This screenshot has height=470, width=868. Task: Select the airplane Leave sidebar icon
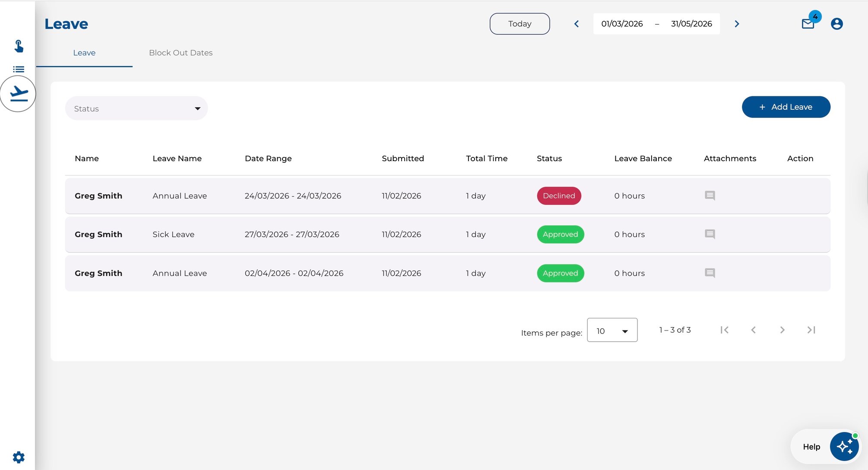pos(19,93)
